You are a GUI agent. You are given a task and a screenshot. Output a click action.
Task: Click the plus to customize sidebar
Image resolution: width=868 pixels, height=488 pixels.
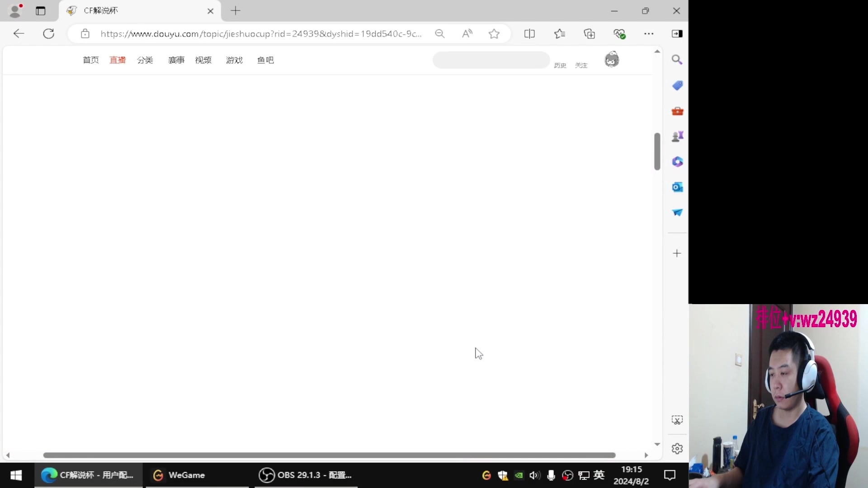(x=677, y=253)
